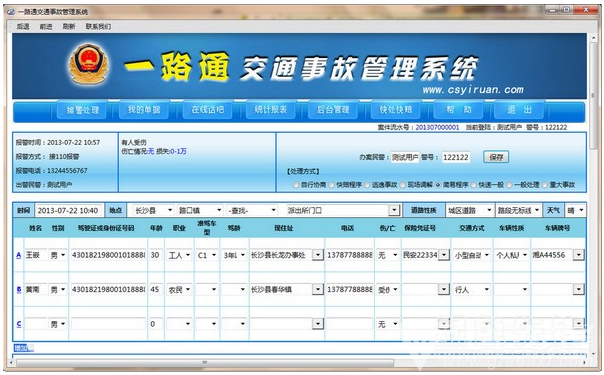Open the gender dropdown in row A
The image size is (604, 375).
coord(58,255)
